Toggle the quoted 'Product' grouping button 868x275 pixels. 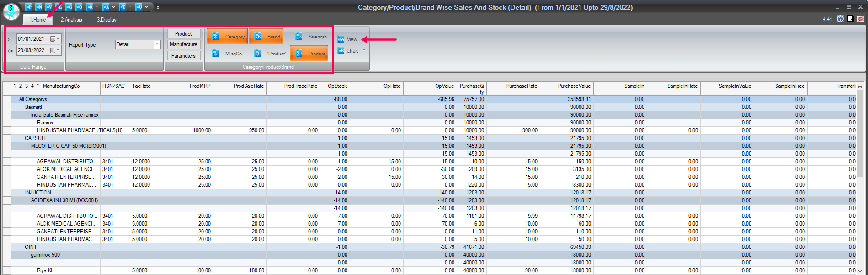(x=270, y=54)
